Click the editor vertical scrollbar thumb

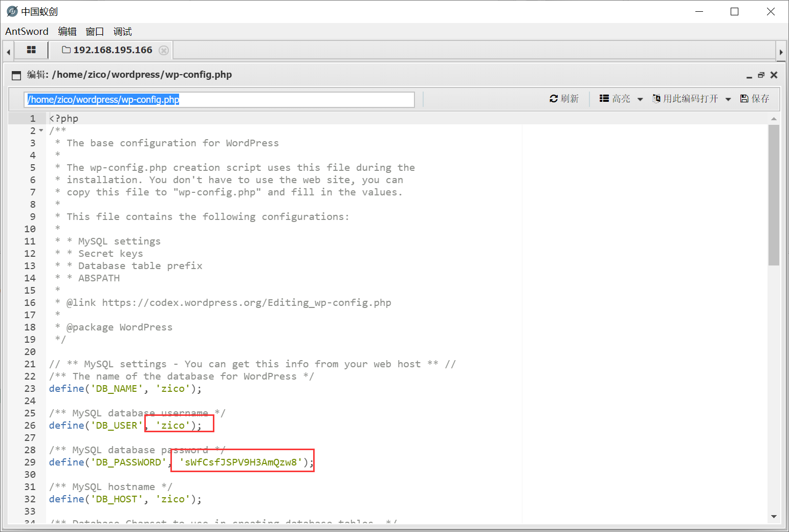(x=774, y=195)
